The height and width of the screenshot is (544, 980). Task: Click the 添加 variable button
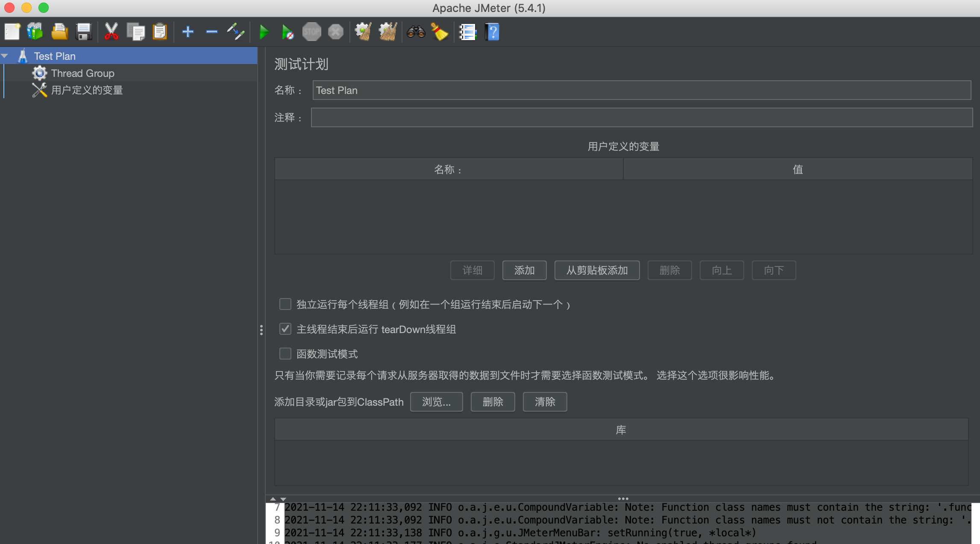coord(524,270)
